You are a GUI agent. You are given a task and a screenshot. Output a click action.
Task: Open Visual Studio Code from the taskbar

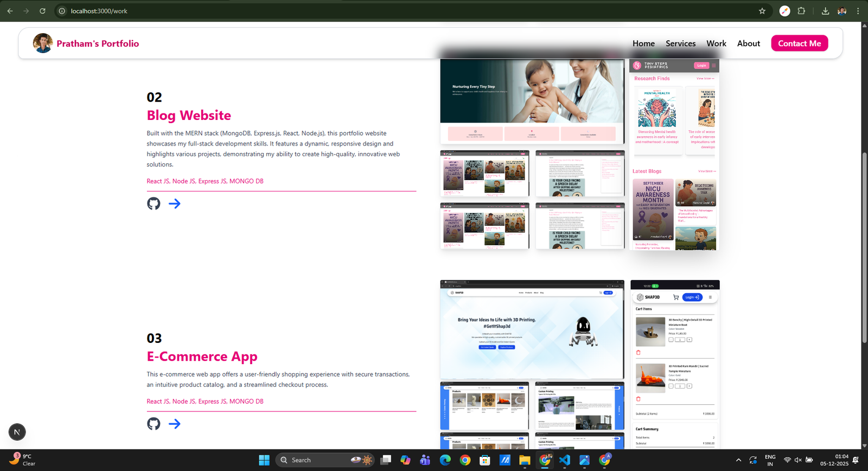(564, 460)
